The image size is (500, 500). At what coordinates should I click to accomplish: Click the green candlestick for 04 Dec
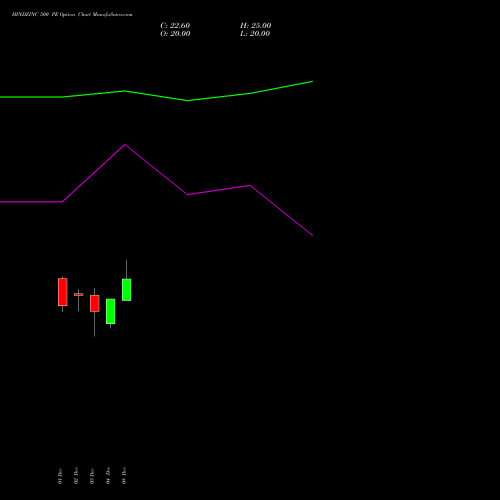point(111,311)
